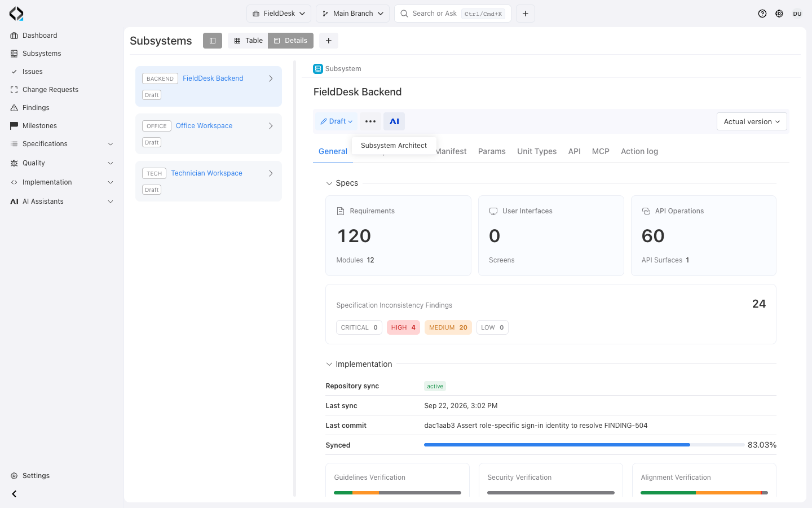The image size is (812, 508).
Task: Filter findings by MEDIUM badge
Action: pos(448,327)
